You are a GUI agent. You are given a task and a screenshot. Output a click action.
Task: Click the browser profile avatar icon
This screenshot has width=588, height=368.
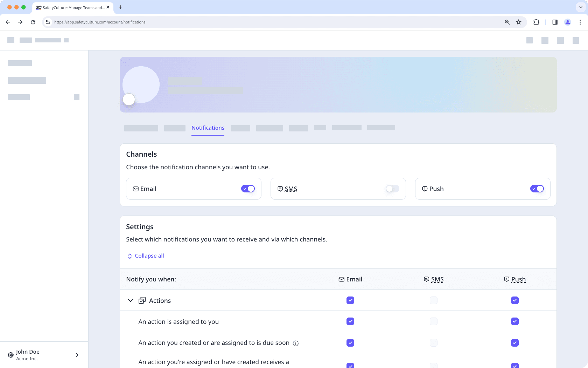click(567, 22)
